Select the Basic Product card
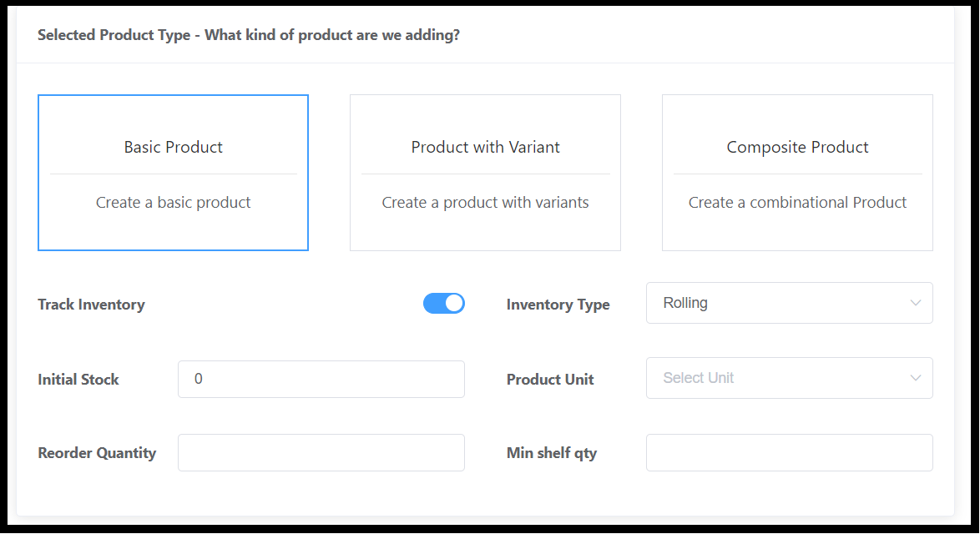This screenshot has width=980, height=534. coord(173,173)
